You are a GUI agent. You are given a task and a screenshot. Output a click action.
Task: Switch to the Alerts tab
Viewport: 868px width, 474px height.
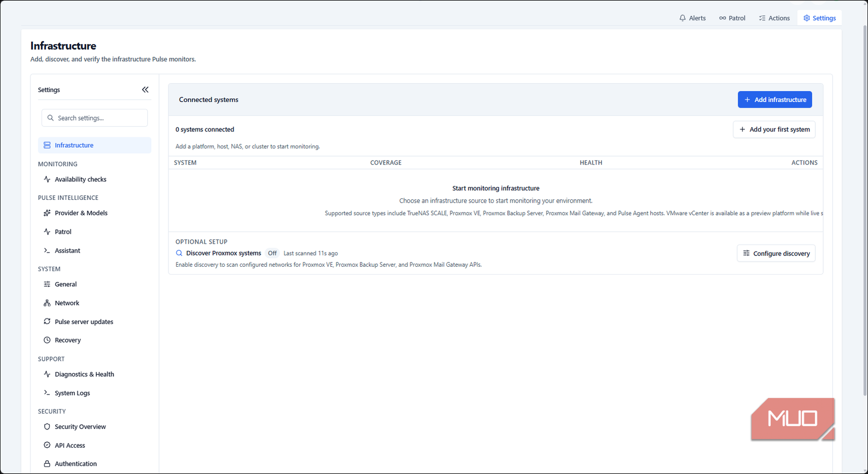(692, 18)
